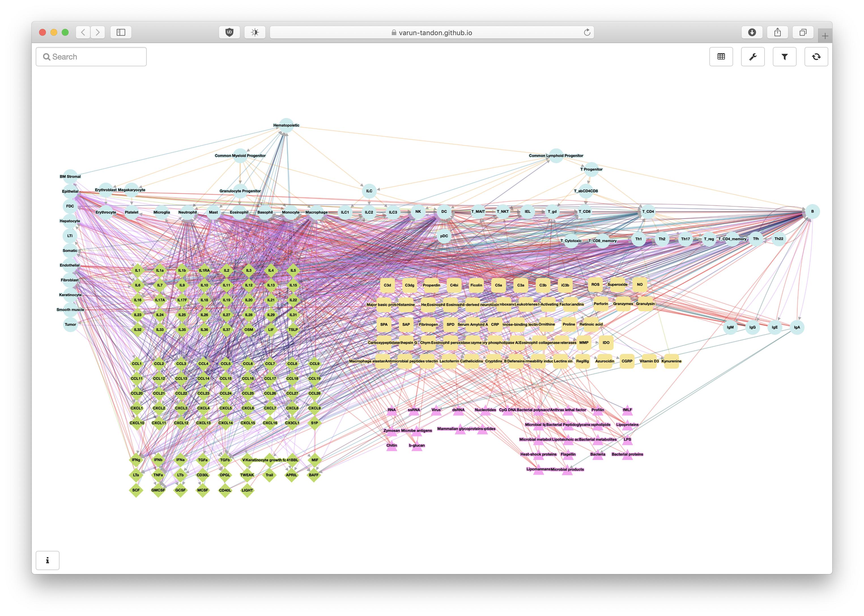
Task: Select the GMCSF diamond node
Action: pyautogui.click(x=158, y=490)
